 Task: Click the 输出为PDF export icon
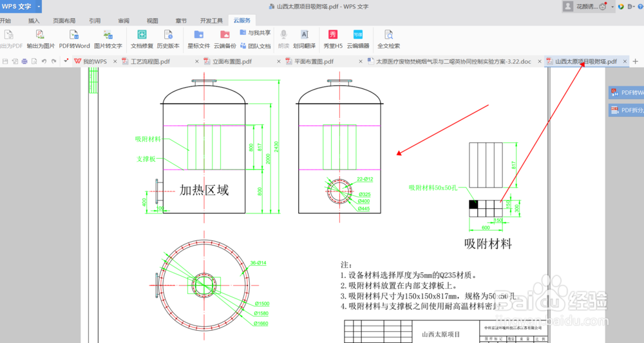tap(8, 35)
